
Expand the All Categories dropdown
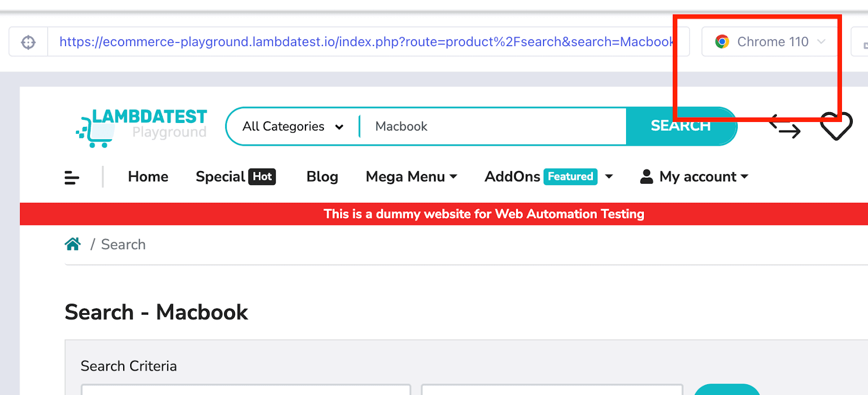click(x=293, y=127)
